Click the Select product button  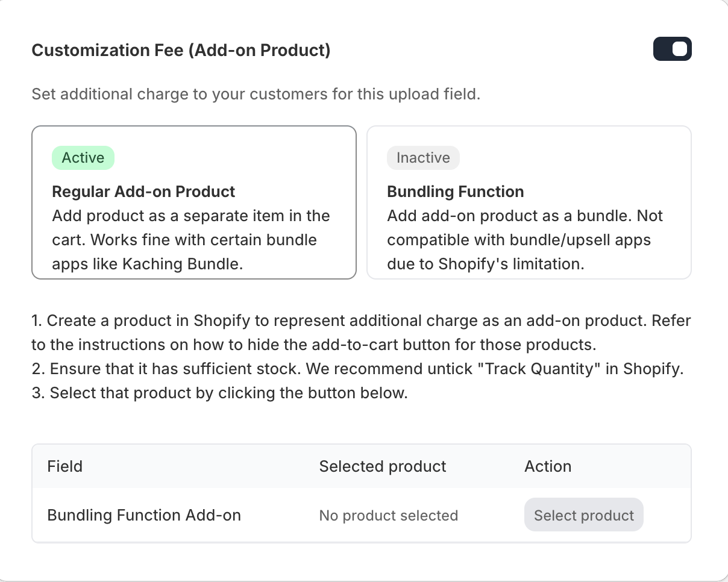(583, 515)
